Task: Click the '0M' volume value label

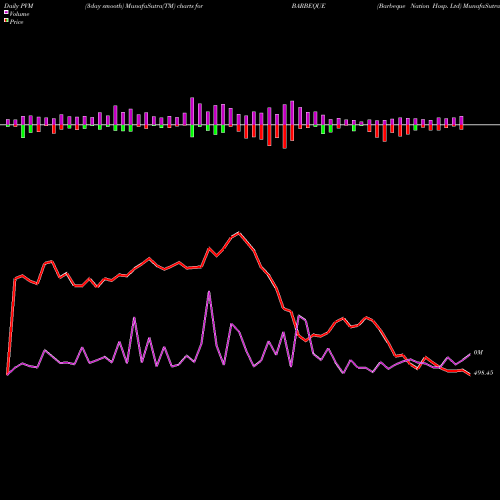Action: [478, 353]
